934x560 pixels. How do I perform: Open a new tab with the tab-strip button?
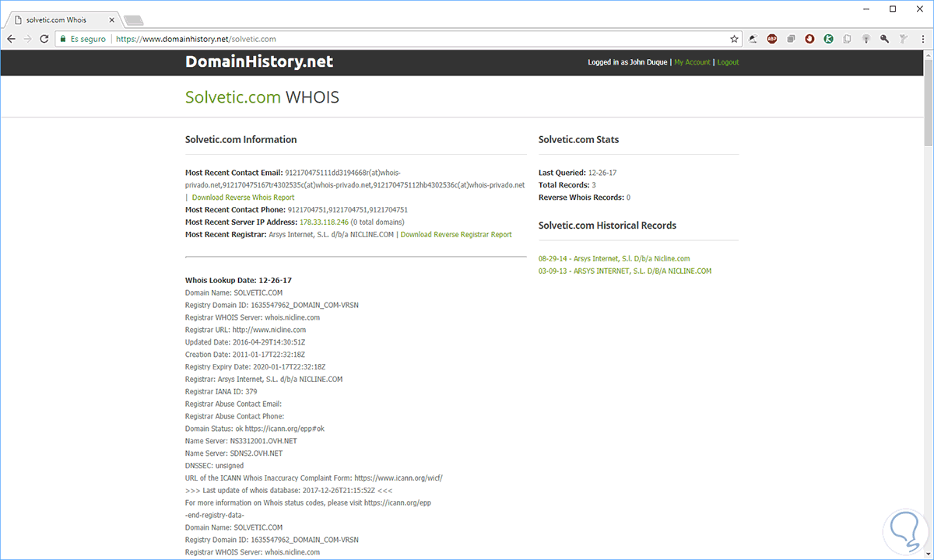(x=133, y=19)
